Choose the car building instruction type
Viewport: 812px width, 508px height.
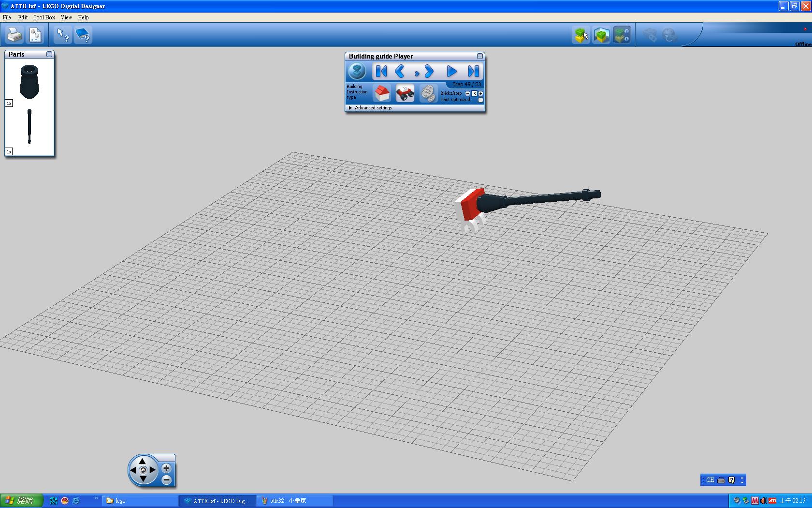click(x=405, y=93)
